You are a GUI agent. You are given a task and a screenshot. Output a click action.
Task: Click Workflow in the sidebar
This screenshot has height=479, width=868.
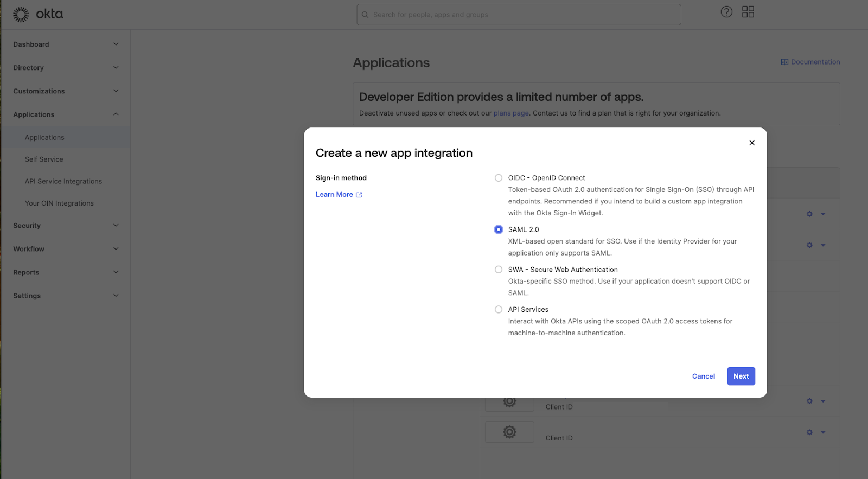pos(29,249)
